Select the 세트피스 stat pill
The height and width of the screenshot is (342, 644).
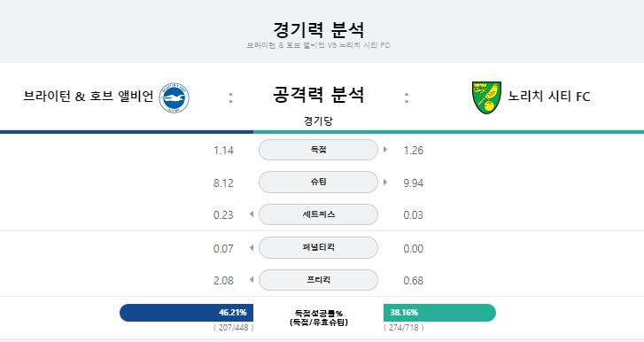318,214
